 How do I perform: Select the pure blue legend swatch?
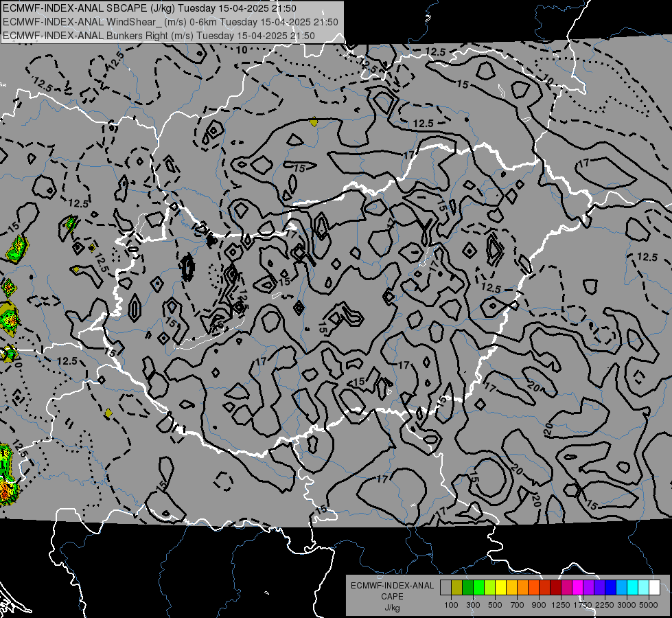(x=611, y=587)
